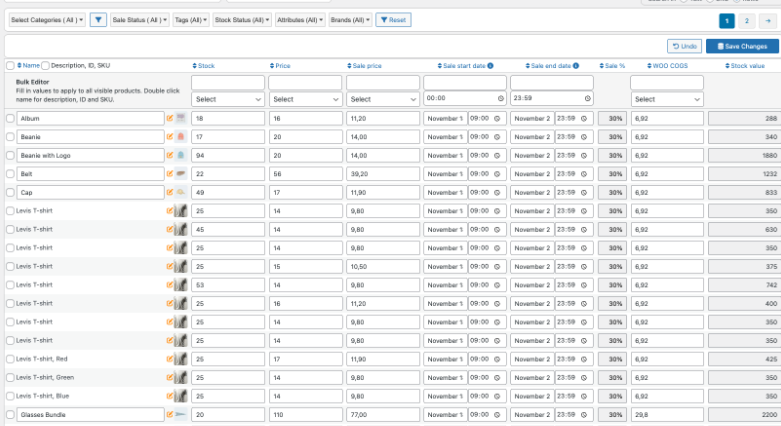781x426 pixels.
Task: Click the Save Changes button
Action: [x=742, y=46]
